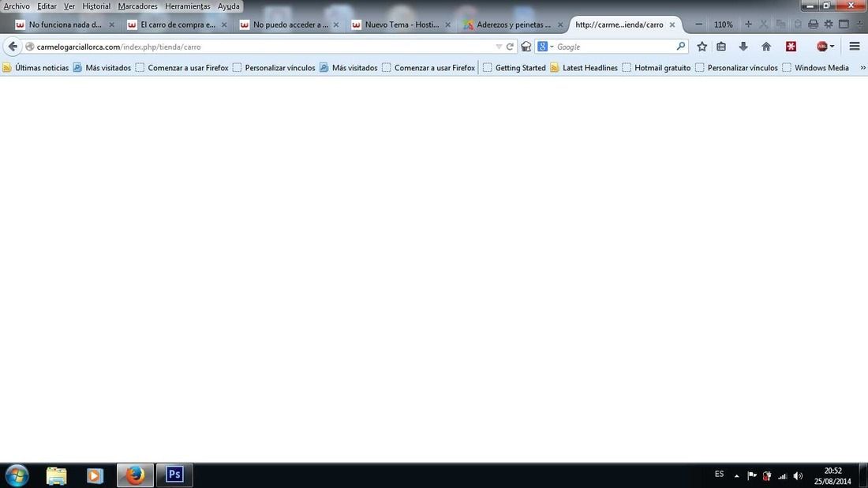Click the magnifier search icon in the search box
The width and height of the screenshot is (868, 488).
click(681, 47)
